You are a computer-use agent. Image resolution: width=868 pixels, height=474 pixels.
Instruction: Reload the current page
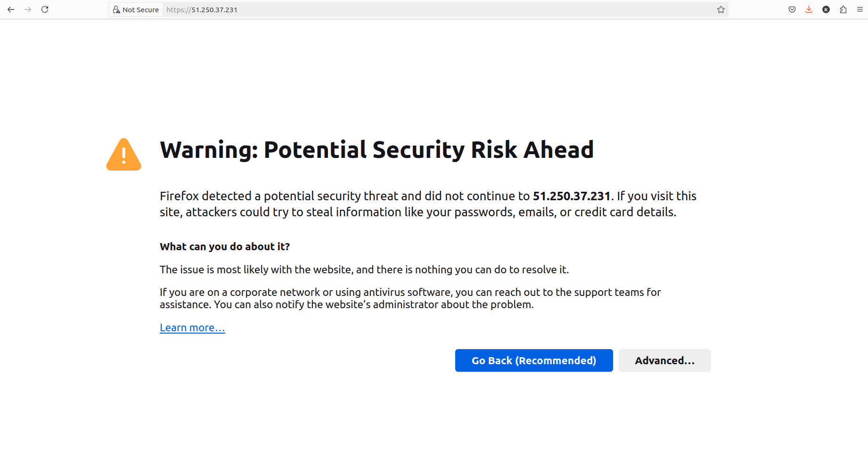tap(45, 9)
